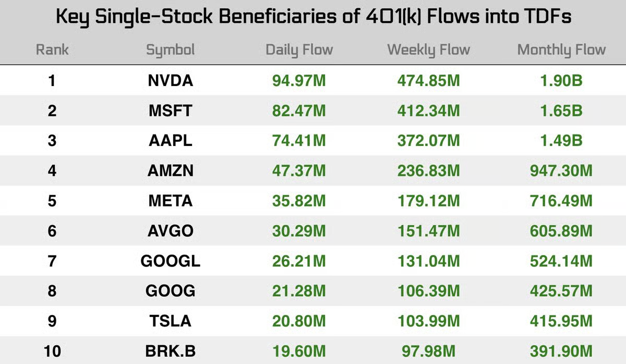
Task: Select the MSFT symbol cell
Action: tap(170, 111)
